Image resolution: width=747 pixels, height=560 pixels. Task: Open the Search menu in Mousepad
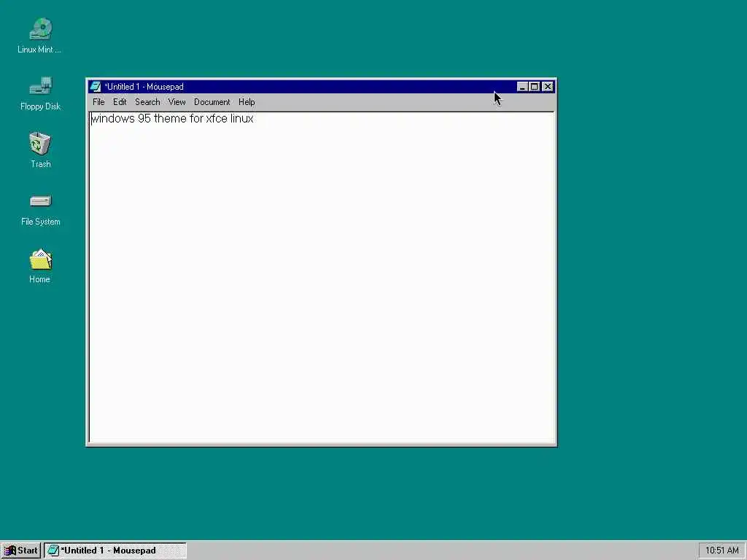point(147,102)
